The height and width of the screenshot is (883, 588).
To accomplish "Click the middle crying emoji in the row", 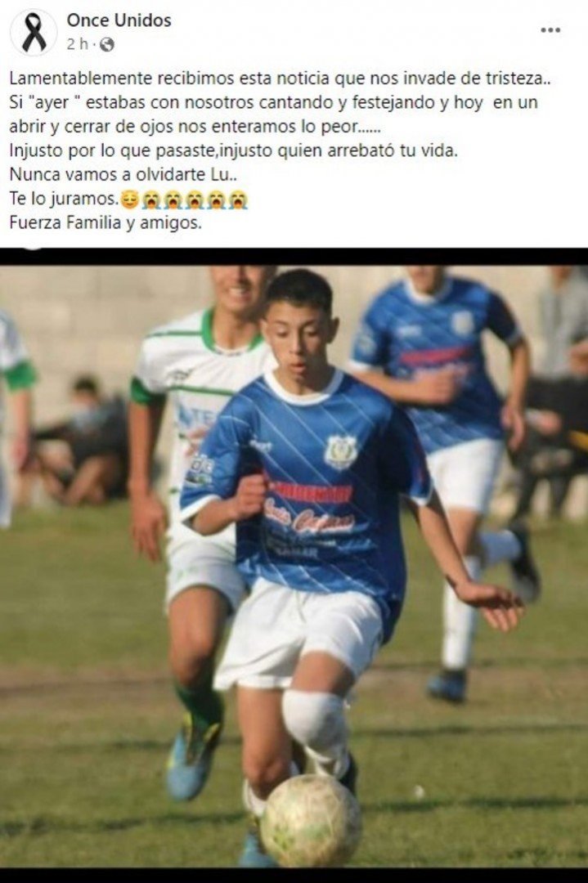I will tap(195, 199).
